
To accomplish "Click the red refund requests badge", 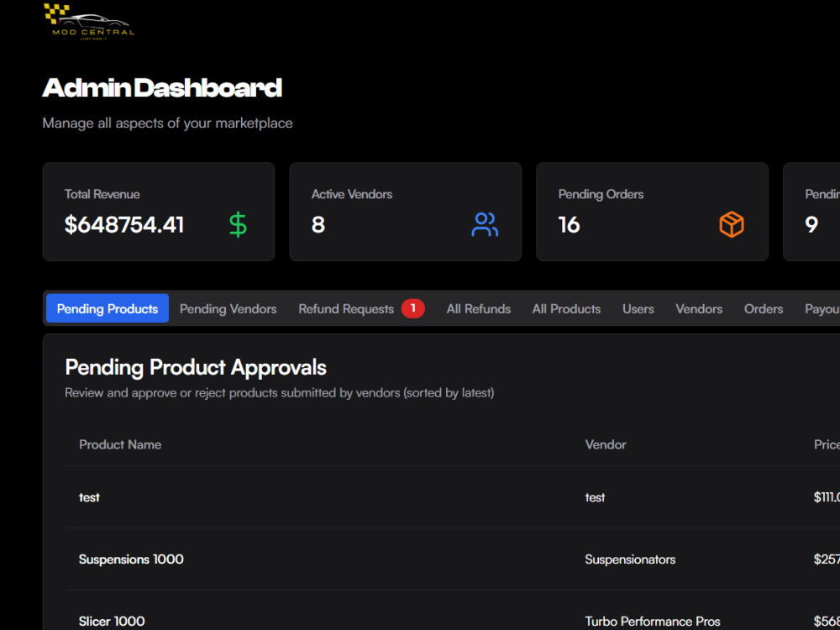I will (413, 308).
